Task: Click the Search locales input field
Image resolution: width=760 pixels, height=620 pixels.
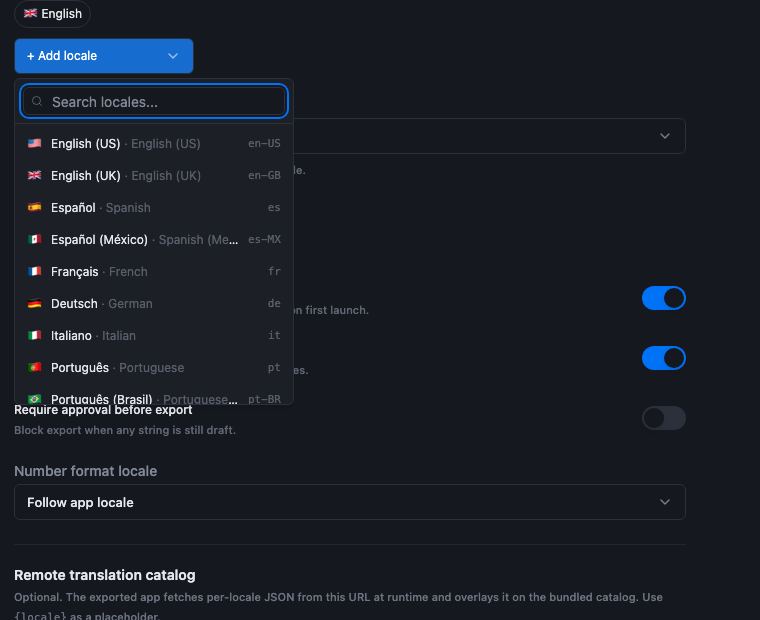Action: click(x=154, y=102)
